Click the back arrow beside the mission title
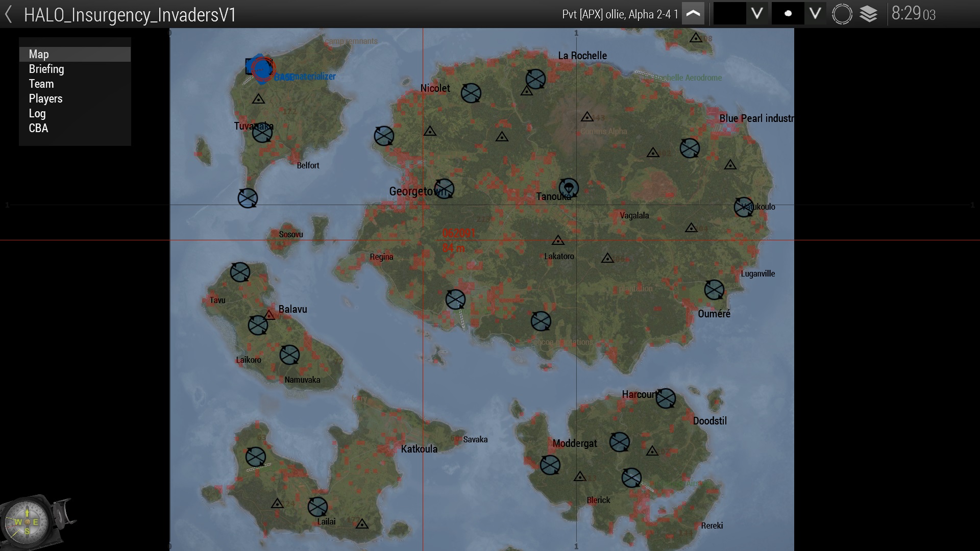 [9, 14]
